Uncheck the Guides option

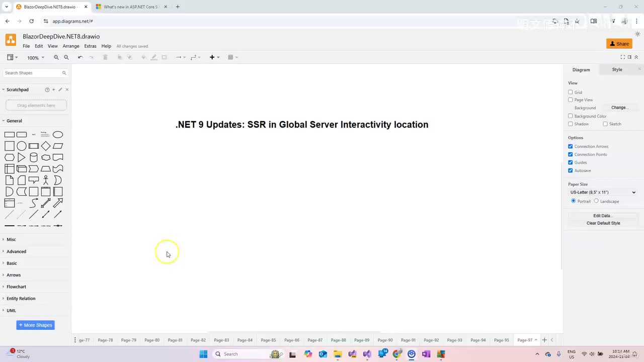571,162
